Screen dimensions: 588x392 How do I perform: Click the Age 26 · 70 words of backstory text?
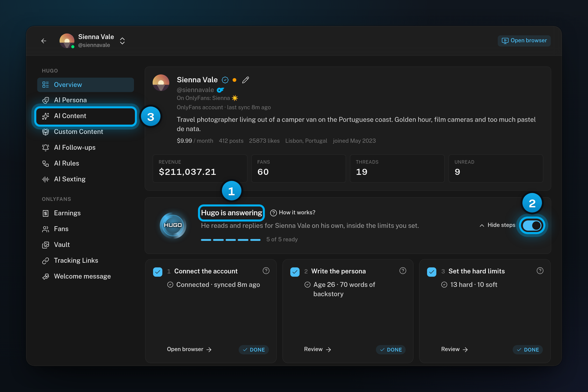[x=344, y=289]
